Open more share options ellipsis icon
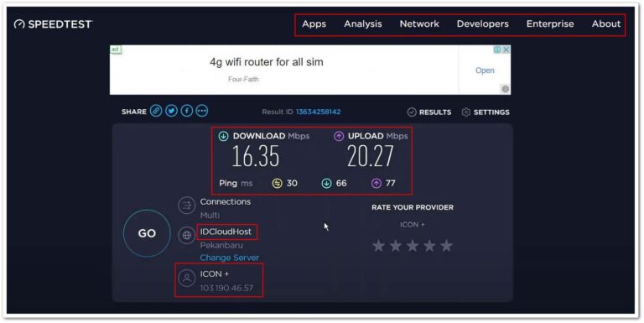Screen dimensions: 644x323 [x=201, y=111]
